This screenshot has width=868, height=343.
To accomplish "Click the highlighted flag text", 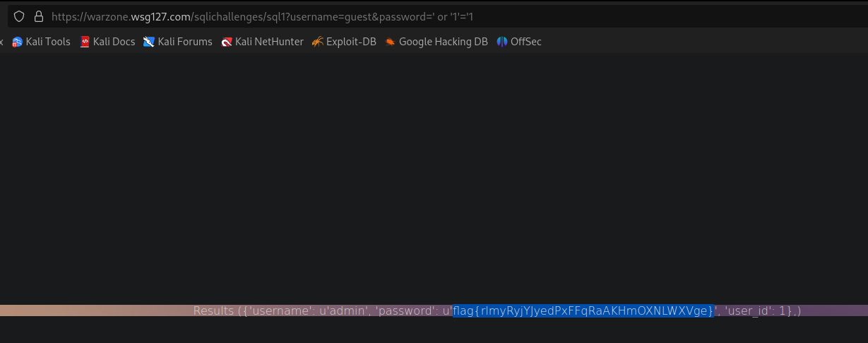I will tap(583, 310).
